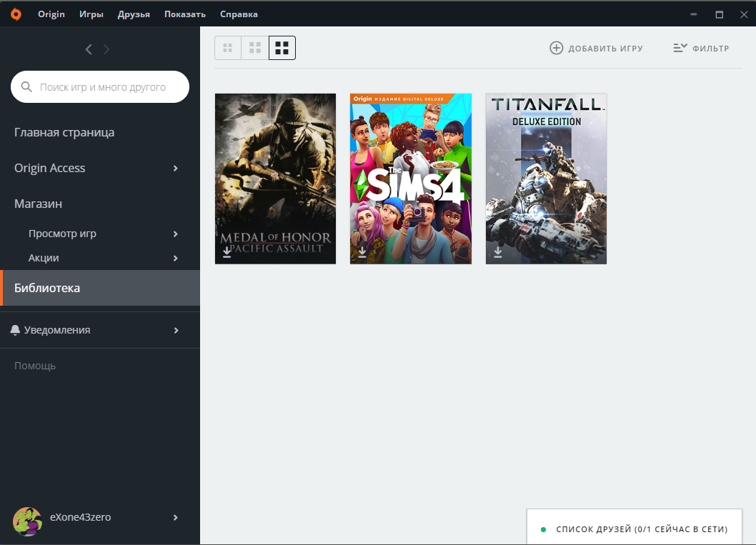Open the Показать menu
Image resolution: width=756 pixels, height=545 pixels.
[184, 14]
